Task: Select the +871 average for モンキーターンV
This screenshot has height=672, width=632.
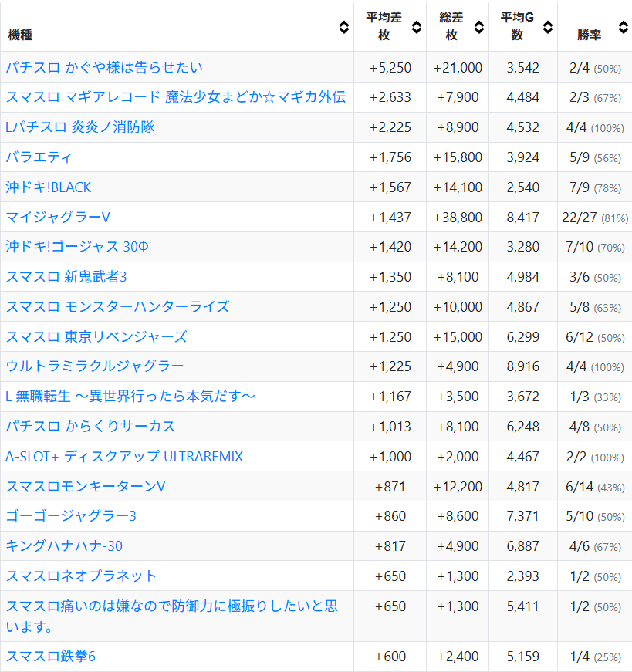Action: (x=390, y=487)
